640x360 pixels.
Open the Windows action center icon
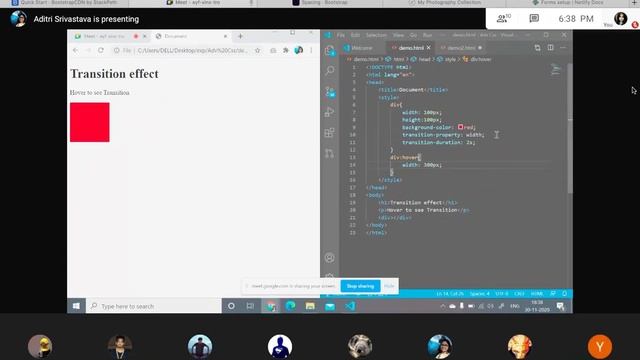[x=560, y=306]
